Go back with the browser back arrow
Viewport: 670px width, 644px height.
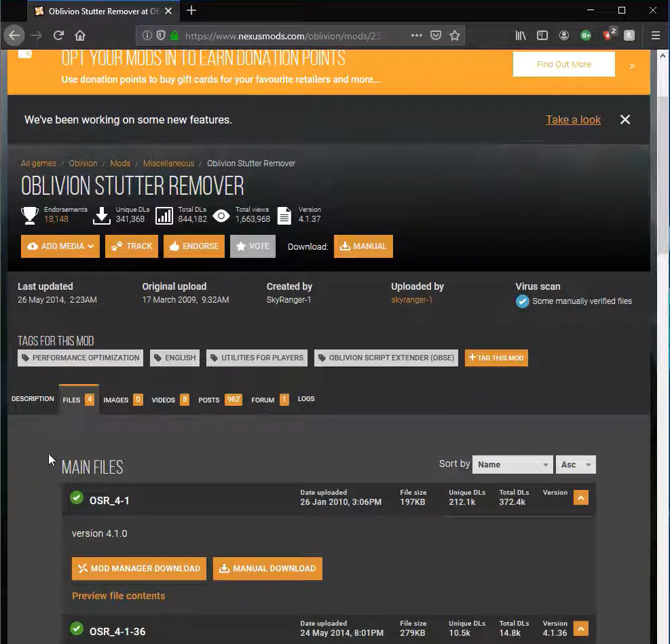[x=14, y=35]
